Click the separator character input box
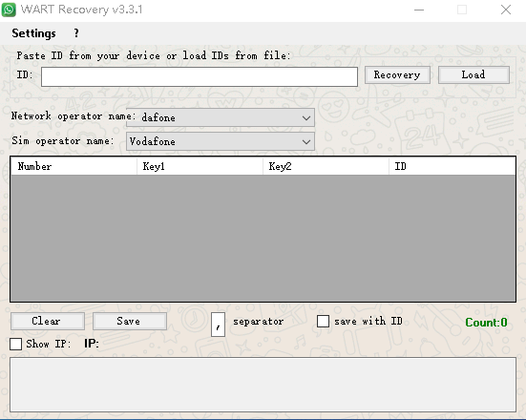 click(x=218, y=325)
